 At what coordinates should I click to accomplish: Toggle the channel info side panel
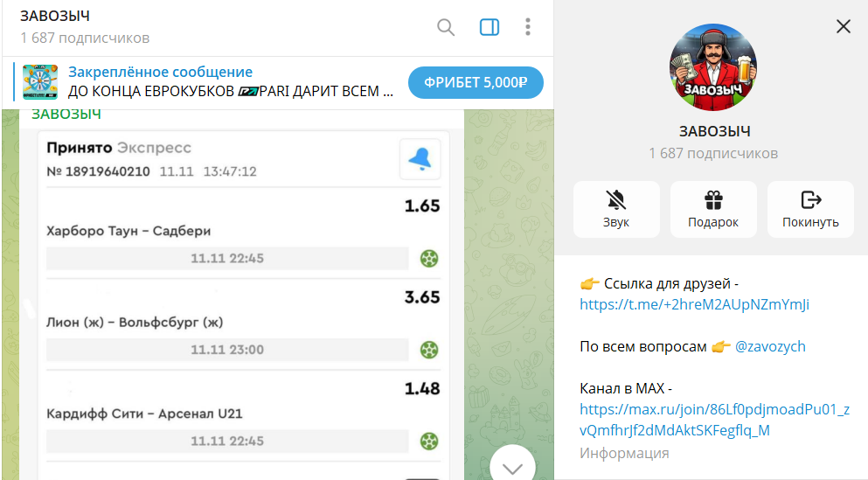click(x=490, y=26)
